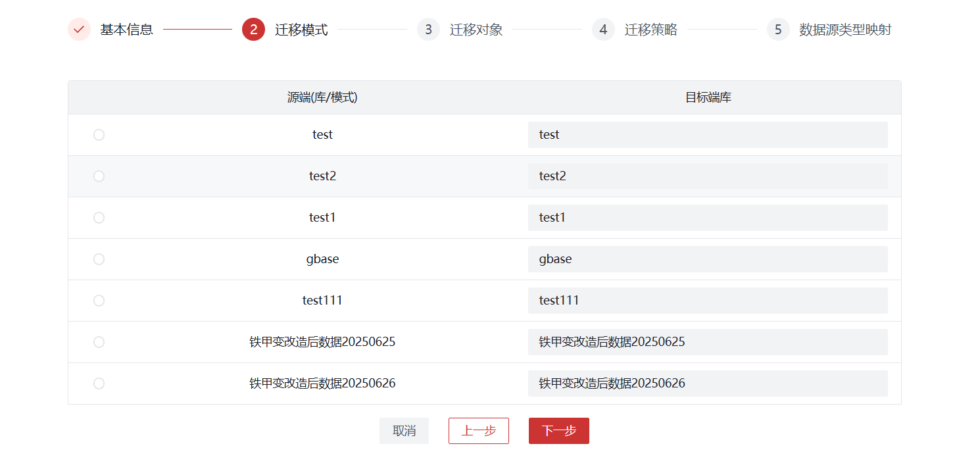
Task: Click the step 3 circle icon
Action: pyautogui.click(x=428, y=30)
